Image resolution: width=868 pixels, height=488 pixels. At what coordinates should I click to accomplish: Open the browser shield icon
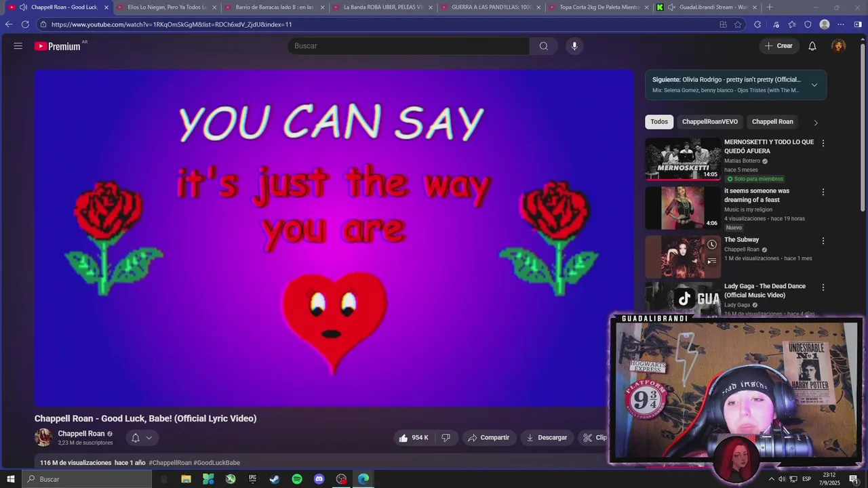pyautogui.click(x=808, y=24)
